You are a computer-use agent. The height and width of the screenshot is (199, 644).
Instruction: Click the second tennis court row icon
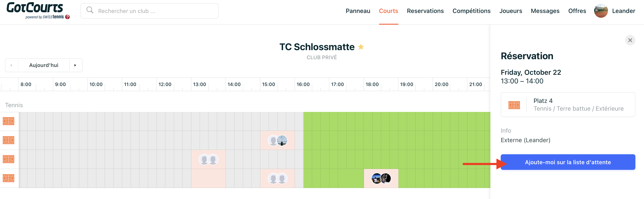[x=8, y=140]
